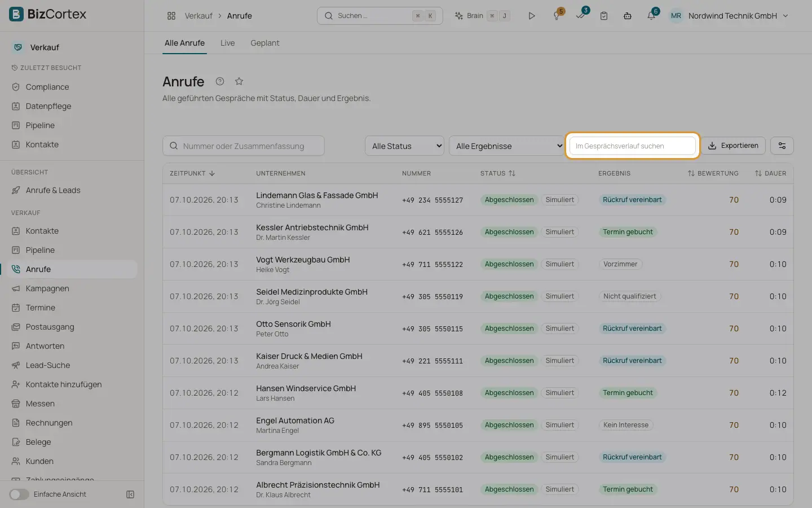
Task: Open the notifications bell with badge 6
Action: 651,16
